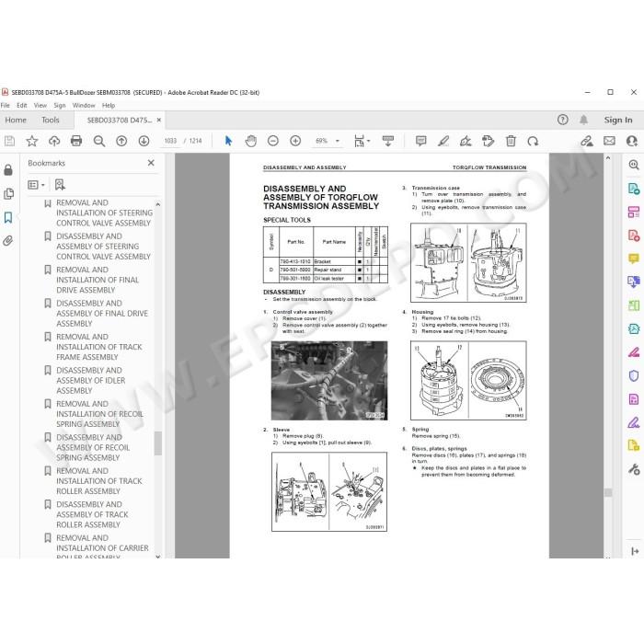This screenshot has width=644, height=644.
Task: Open bookmark Disassembly and Assembly of Idler Assembly
Action: point(91,380)
